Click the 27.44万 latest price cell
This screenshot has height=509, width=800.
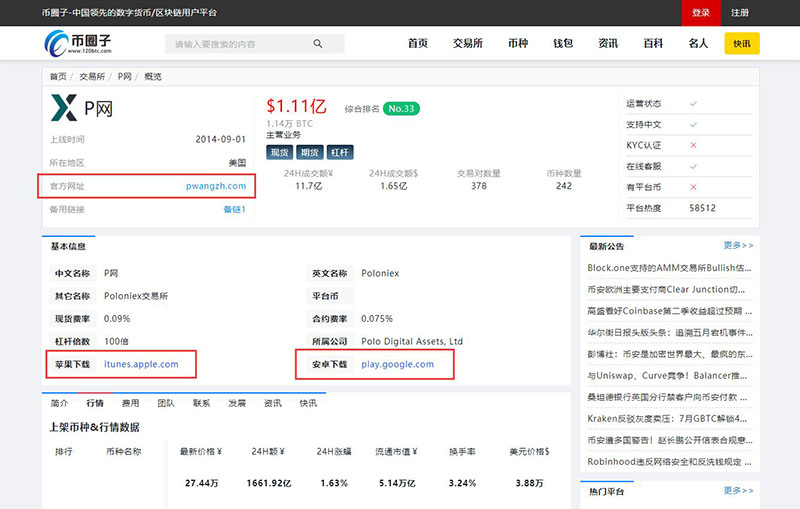(202, 483)
